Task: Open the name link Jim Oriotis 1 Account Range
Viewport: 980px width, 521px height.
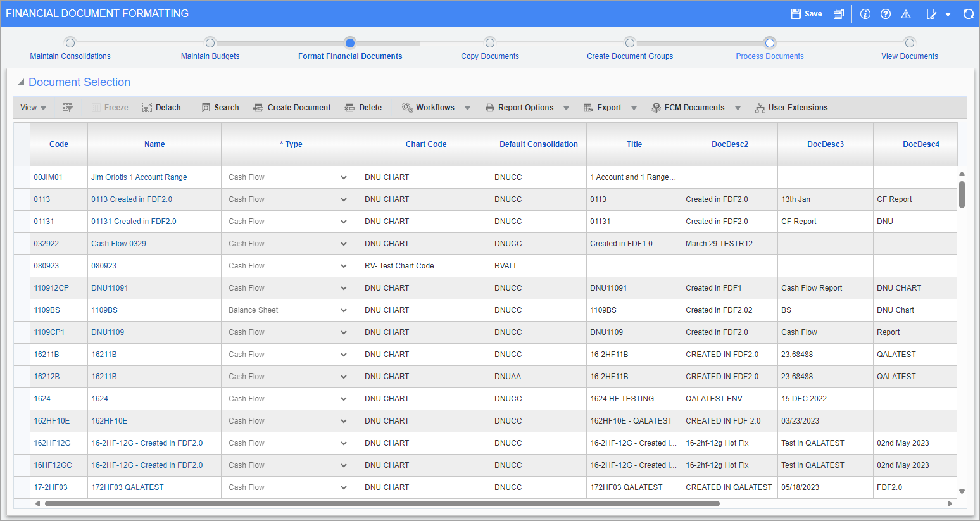Action: (139, 177)
